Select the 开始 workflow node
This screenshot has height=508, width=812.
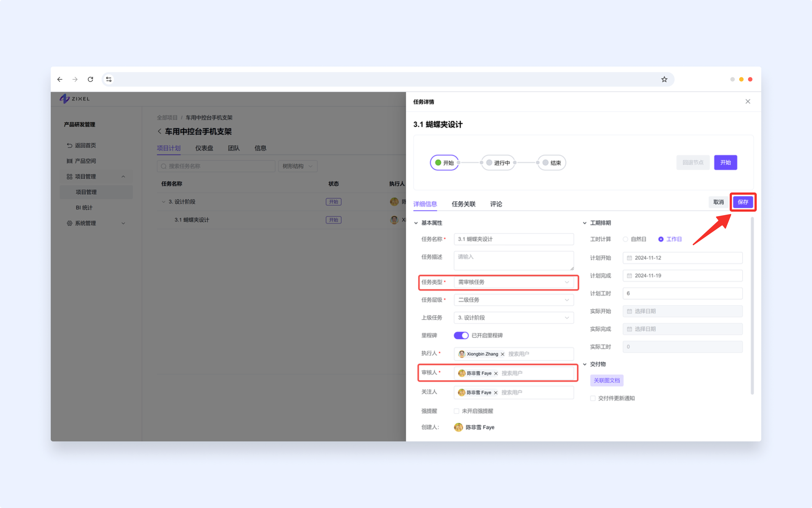[x=444, y=163]
